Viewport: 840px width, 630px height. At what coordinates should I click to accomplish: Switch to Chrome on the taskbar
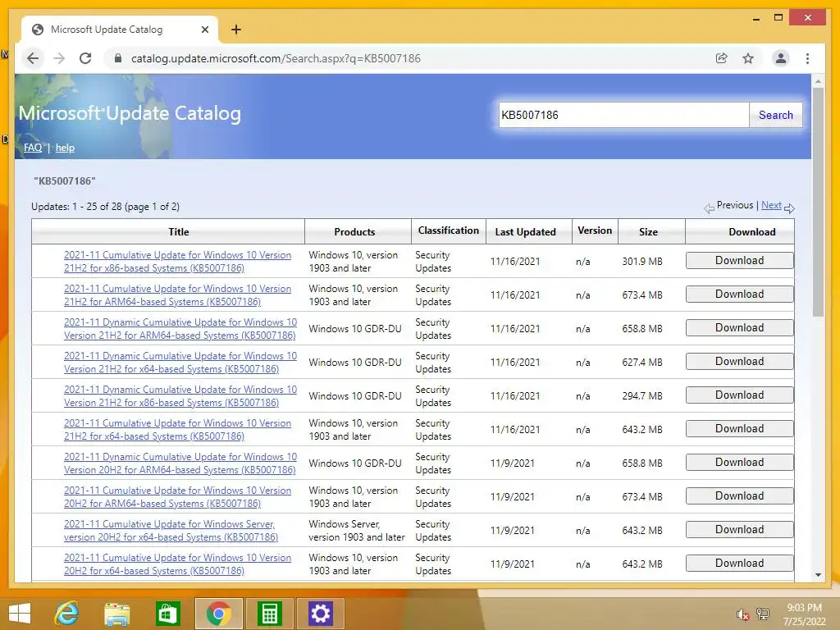coord(218,614)
